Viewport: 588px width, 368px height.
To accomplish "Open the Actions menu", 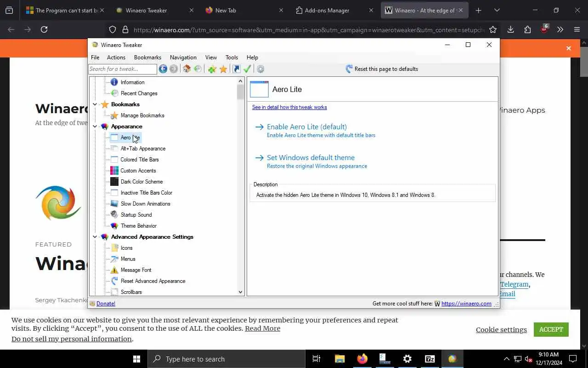I will [116, 57].
